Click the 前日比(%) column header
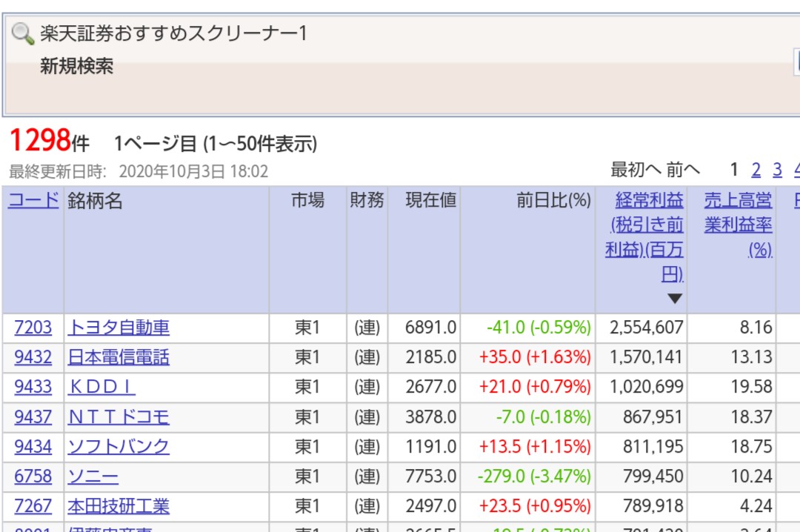The width and height of the screenshot is (800, 532). pos(553,200)
